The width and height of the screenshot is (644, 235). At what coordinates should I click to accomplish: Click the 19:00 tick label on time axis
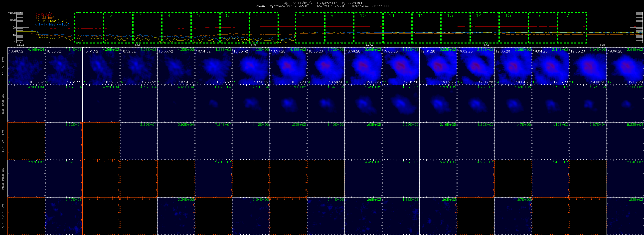tap(369, 45)
